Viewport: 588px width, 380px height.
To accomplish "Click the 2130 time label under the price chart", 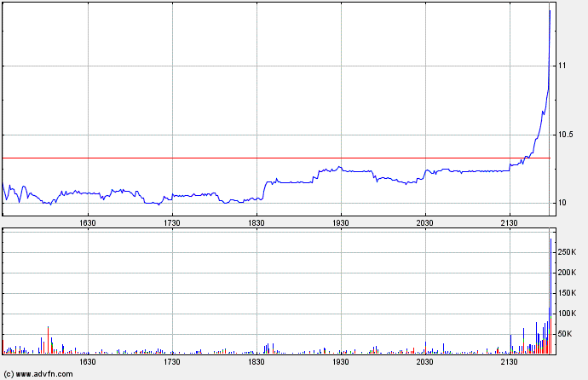I will tap(510, 222).
